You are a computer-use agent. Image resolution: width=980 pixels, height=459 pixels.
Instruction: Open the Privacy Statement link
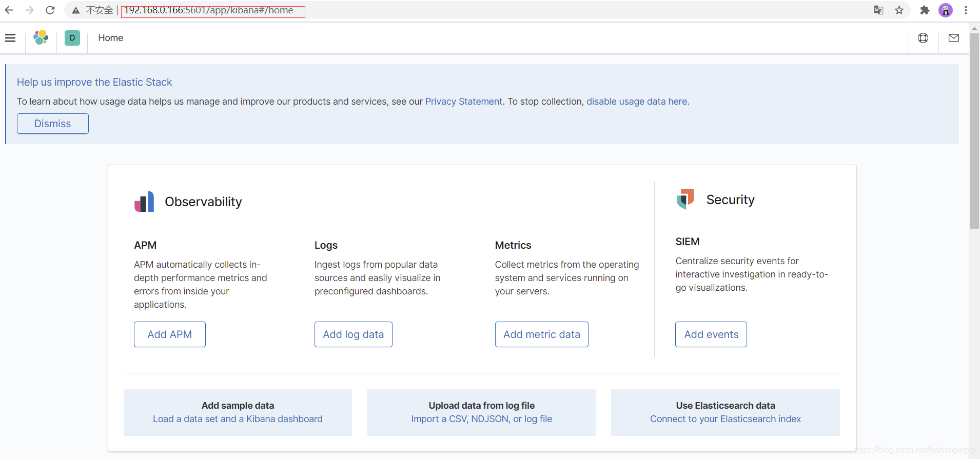pyautogui.click(x=464, y=102)
